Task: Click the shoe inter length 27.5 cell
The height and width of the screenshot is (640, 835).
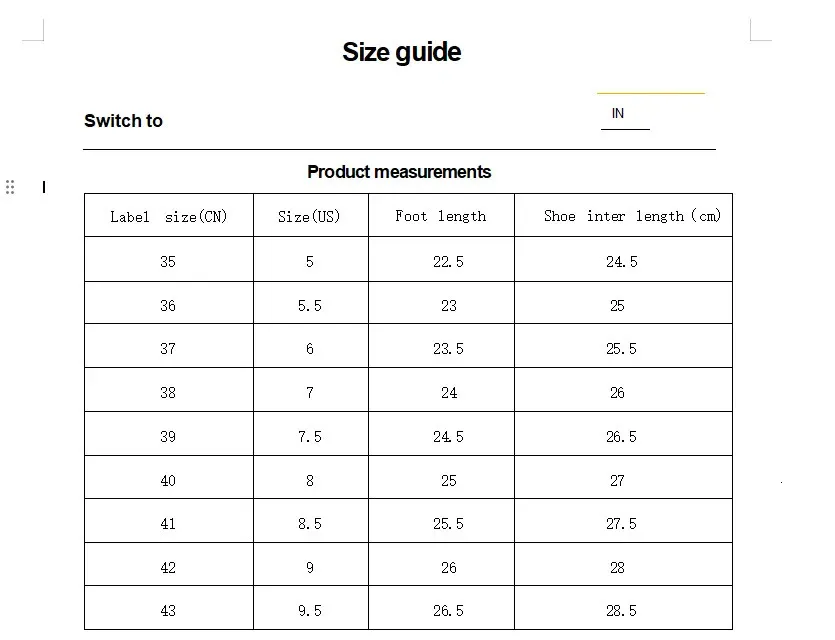Action: 621,524
